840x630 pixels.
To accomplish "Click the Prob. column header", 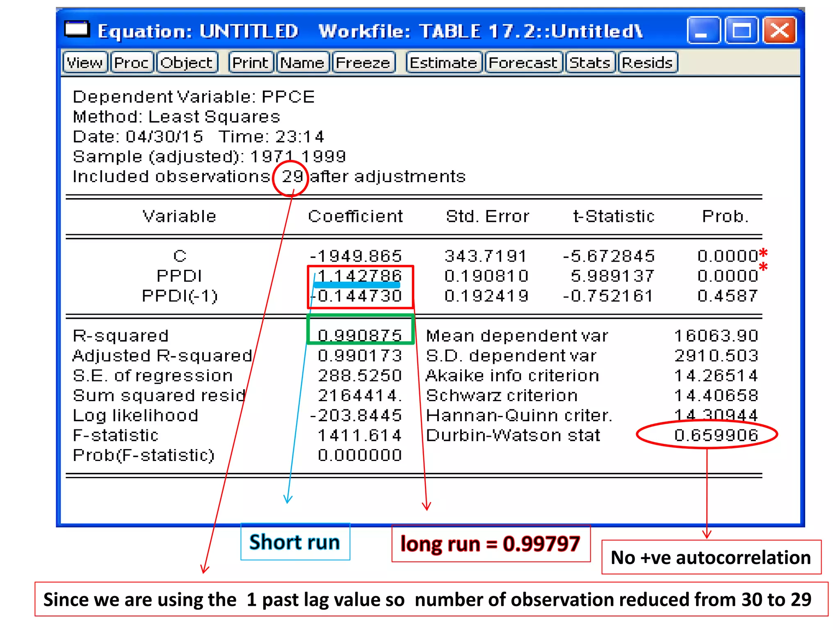I will pos(725,216).
